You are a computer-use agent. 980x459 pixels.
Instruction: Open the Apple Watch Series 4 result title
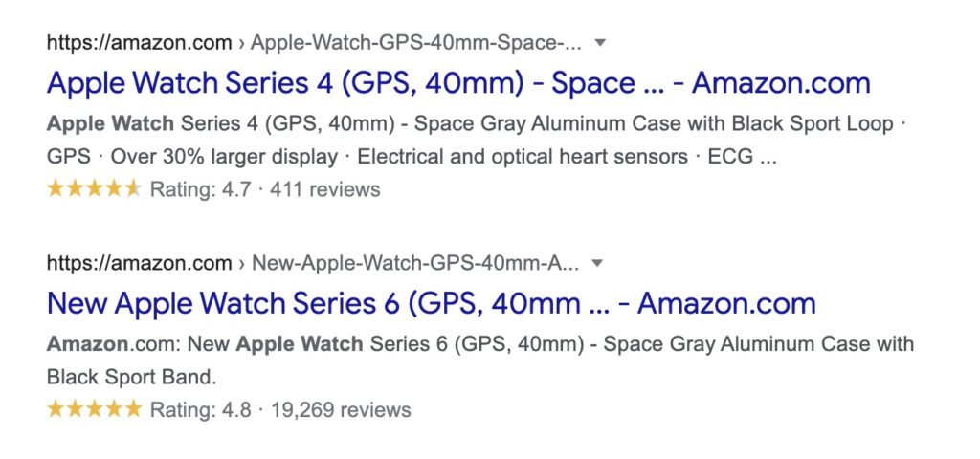point(458,83)
